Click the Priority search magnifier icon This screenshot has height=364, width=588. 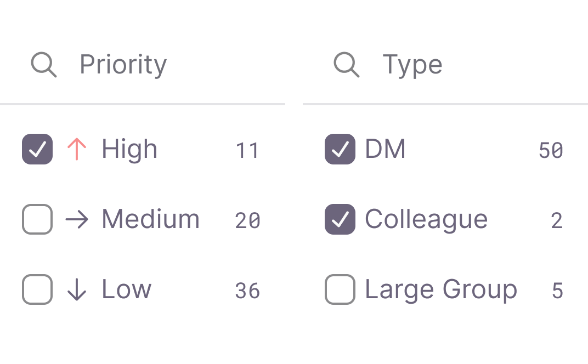[x=43, y=65]
